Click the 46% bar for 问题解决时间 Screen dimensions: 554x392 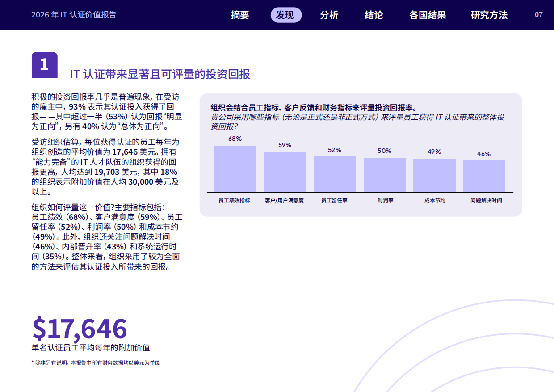(484, 176)
